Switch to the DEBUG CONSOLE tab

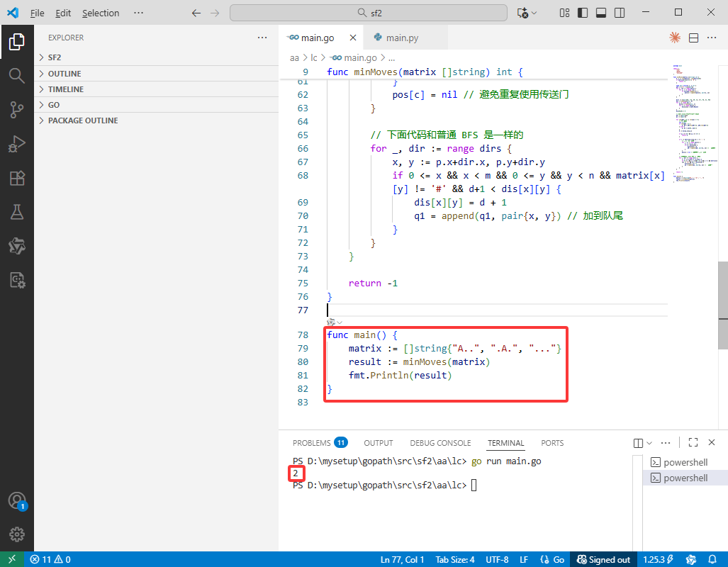point(440,442)
